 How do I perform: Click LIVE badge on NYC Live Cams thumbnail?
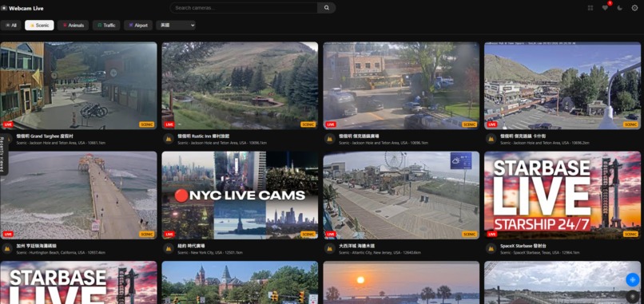(x=169, y=235)
